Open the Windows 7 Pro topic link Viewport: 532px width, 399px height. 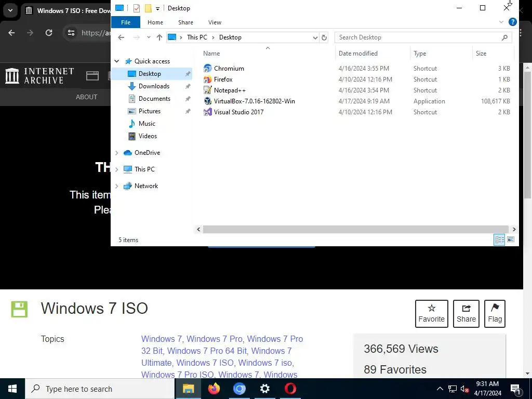(215, 339)
